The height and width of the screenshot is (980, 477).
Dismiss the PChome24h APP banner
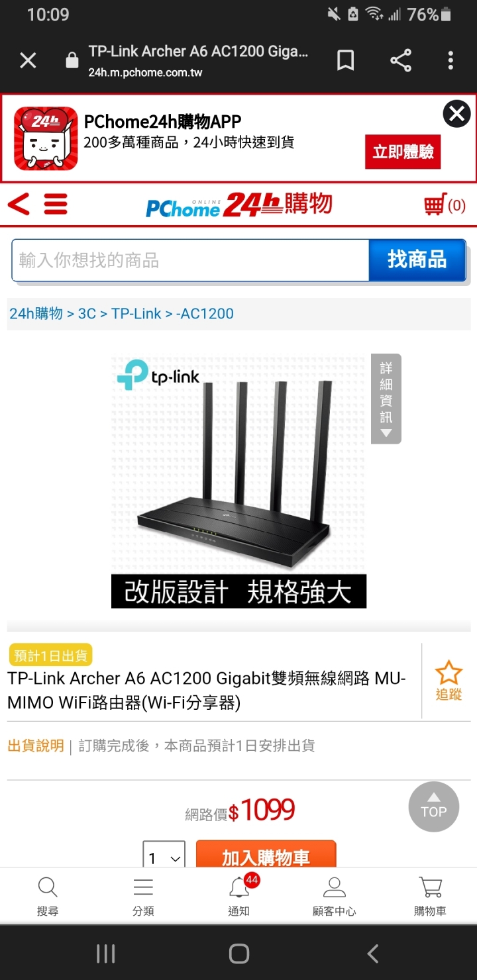pos(457,115)
